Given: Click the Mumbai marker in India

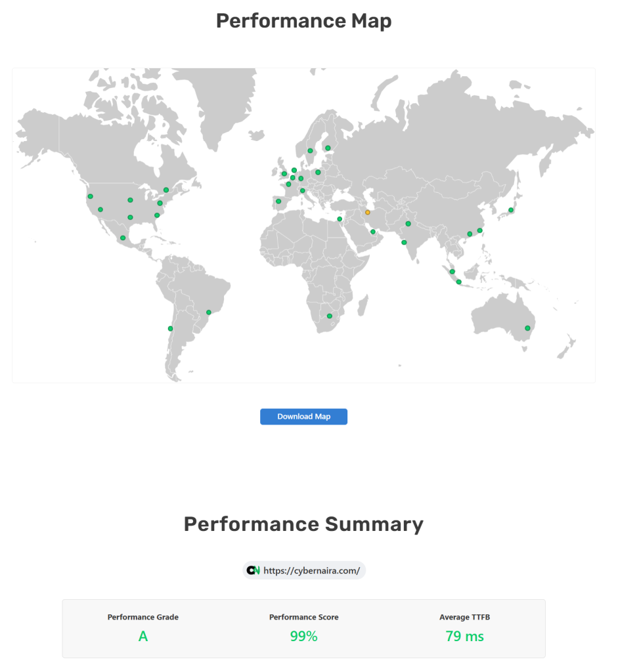Looking at the screenshot, I should click(404, 241).
